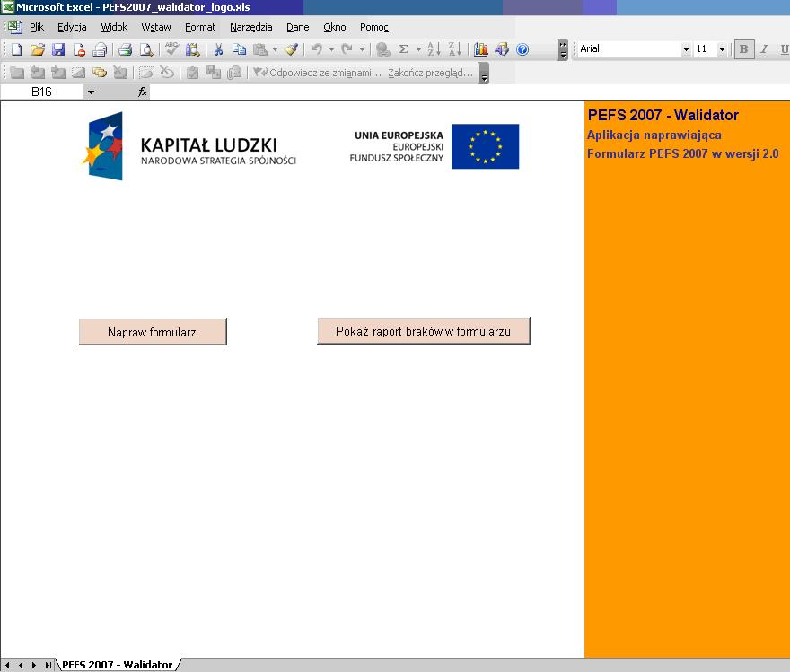Screen dimensions: 790x672
Task: Click Zakończ przegląd toolbar button
Action: (x=431, y=73)
